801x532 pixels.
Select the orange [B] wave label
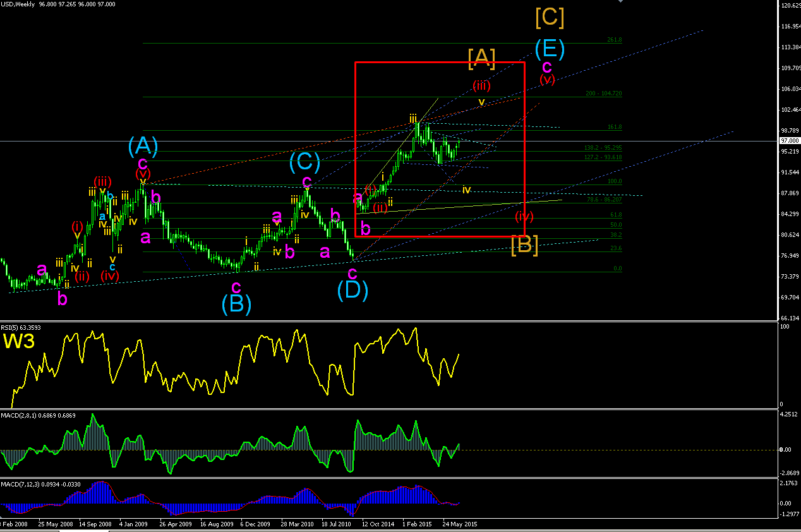coord(524,245)
